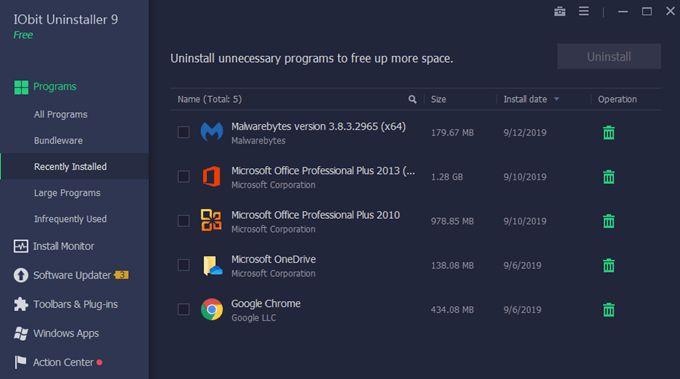
Task: Select Bundleware in the sidebar
Action: 58,140
